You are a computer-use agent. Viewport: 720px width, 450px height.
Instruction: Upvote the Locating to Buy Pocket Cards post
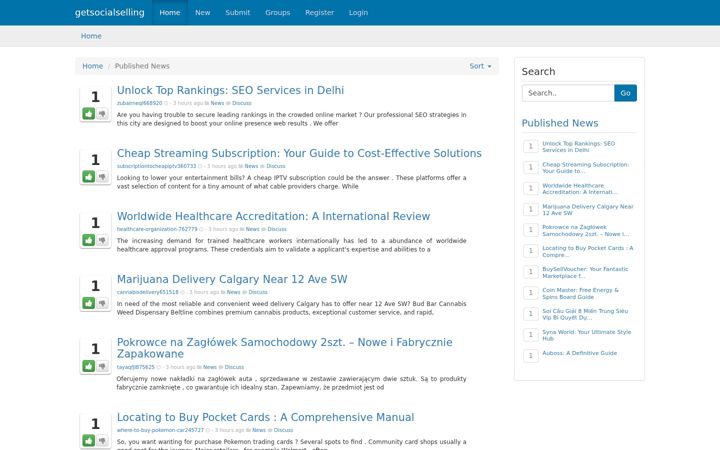tap(89, 440)
